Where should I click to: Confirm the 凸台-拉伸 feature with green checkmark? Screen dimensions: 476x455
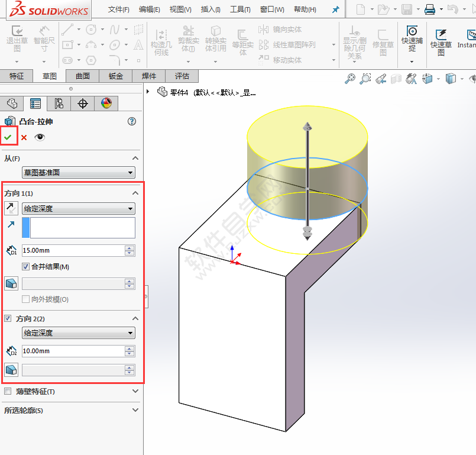[8, 136]
